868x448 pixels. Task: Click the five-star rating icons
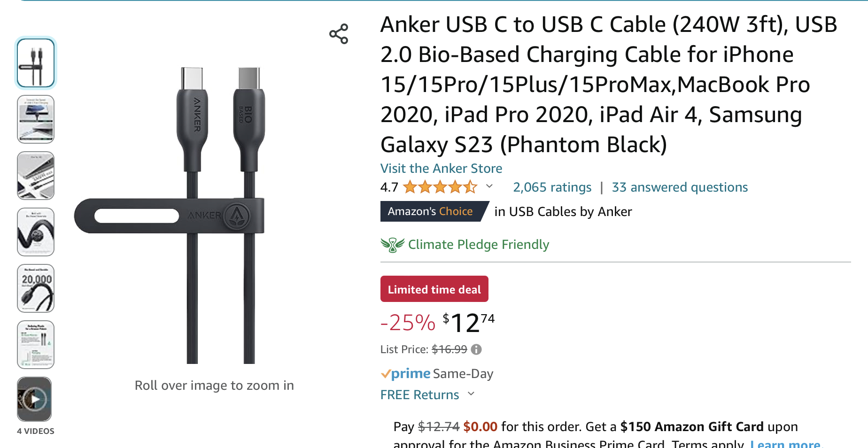click(x=440, y=187)
